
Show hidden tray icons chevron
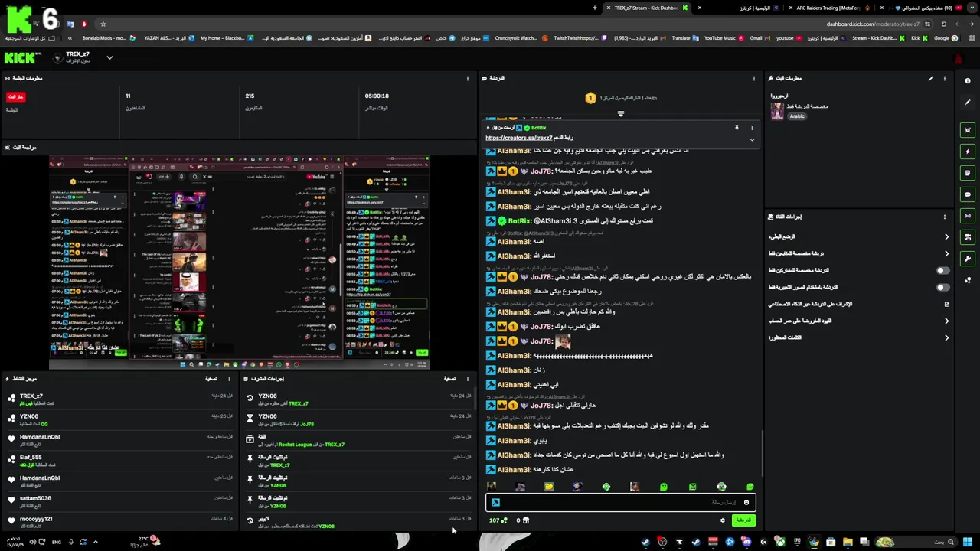tap(96, 542)
